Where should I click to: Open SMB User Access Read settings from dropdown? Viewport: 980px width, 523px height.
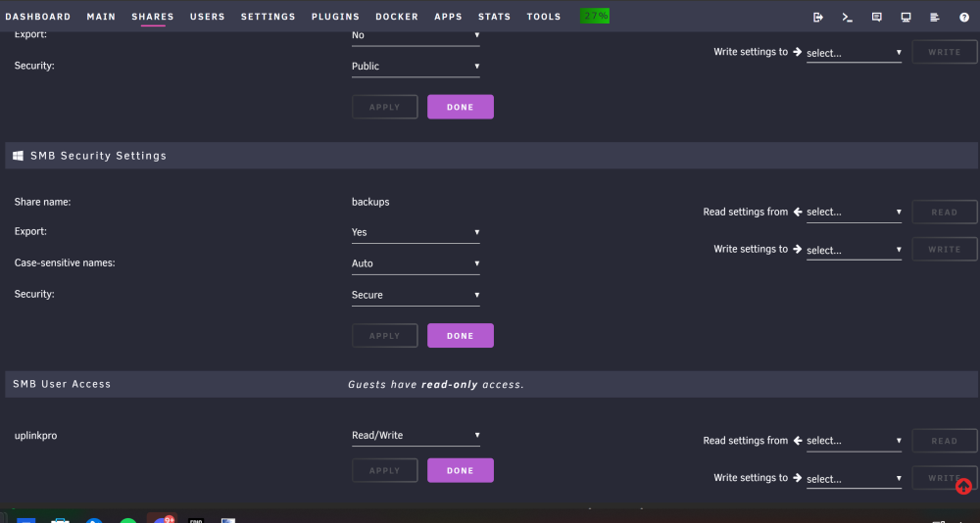pos(854,441)
